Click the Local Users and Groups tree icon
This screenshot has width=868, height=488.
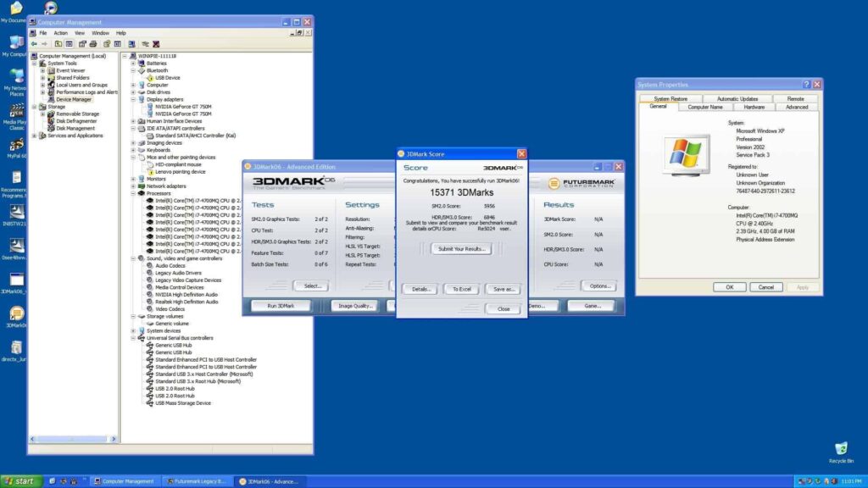[x=51, y=86]
